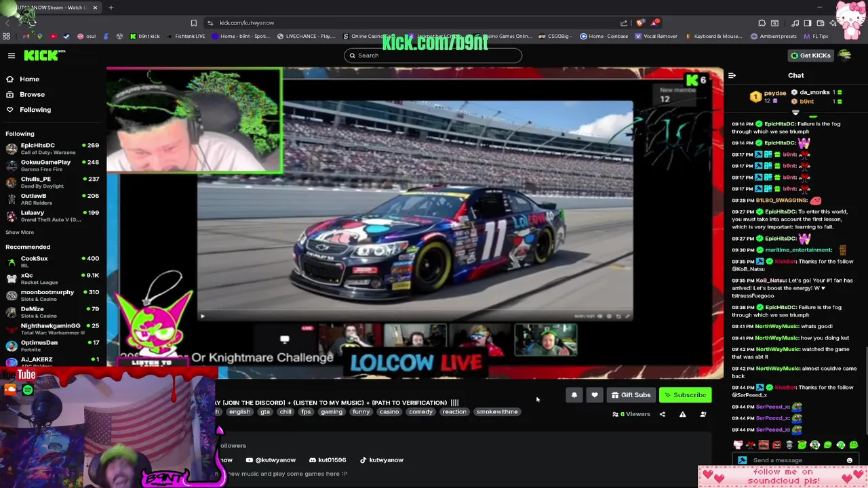Viewport: 868px width, 488px height.
Task: Click the fps tag
Action: pos(306,412)
